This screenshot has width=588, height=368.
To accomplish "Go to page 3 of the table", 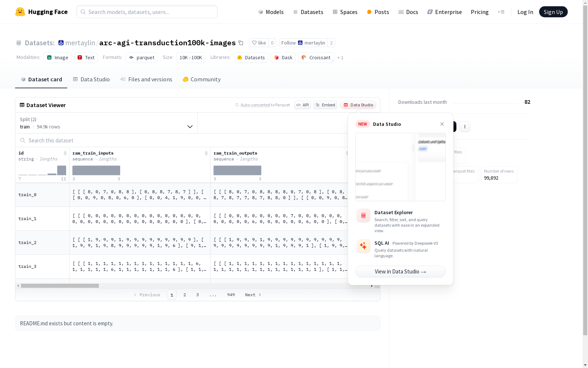I will (197, 295).
